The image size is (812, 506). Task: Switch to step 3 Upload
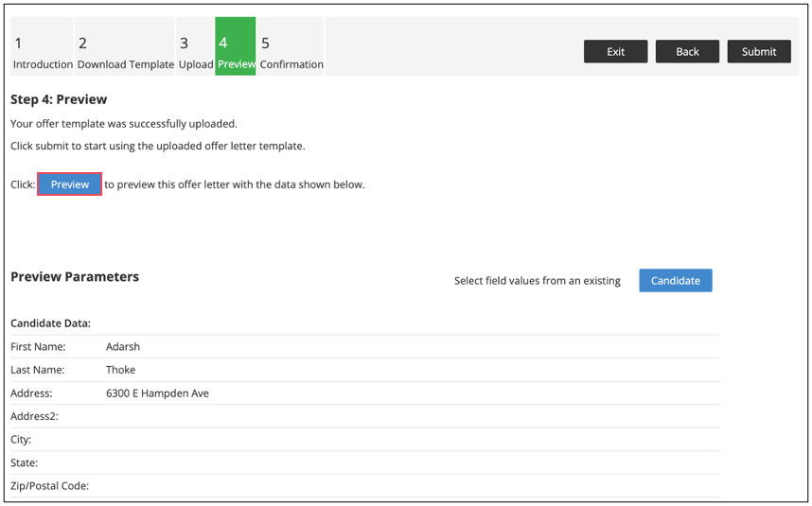[x=195, y=46]
